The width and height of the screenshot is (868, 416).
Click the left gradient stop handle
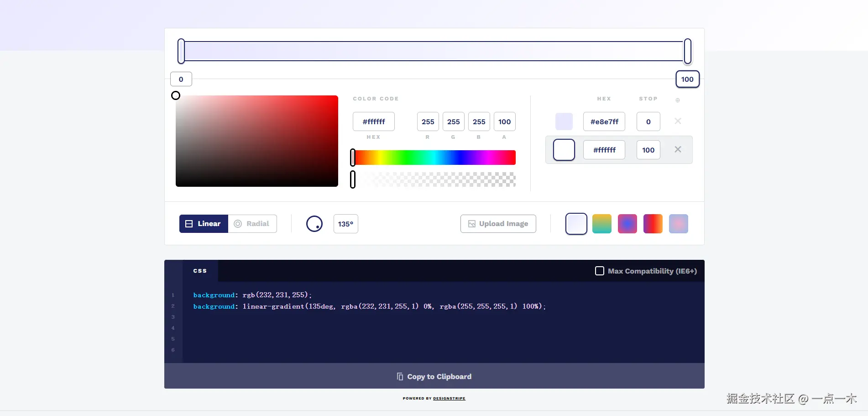pos(181,51)
